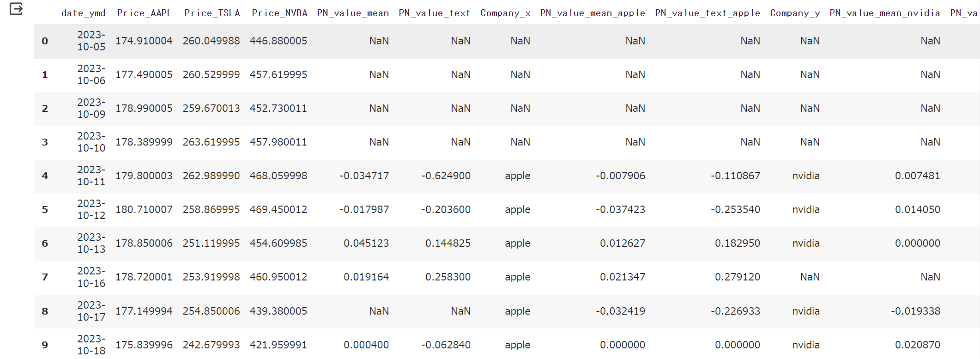This screenshot has width=980, height=359.
Task: Click the apple cell in row 2023-10-16
Action: point(518,278)
